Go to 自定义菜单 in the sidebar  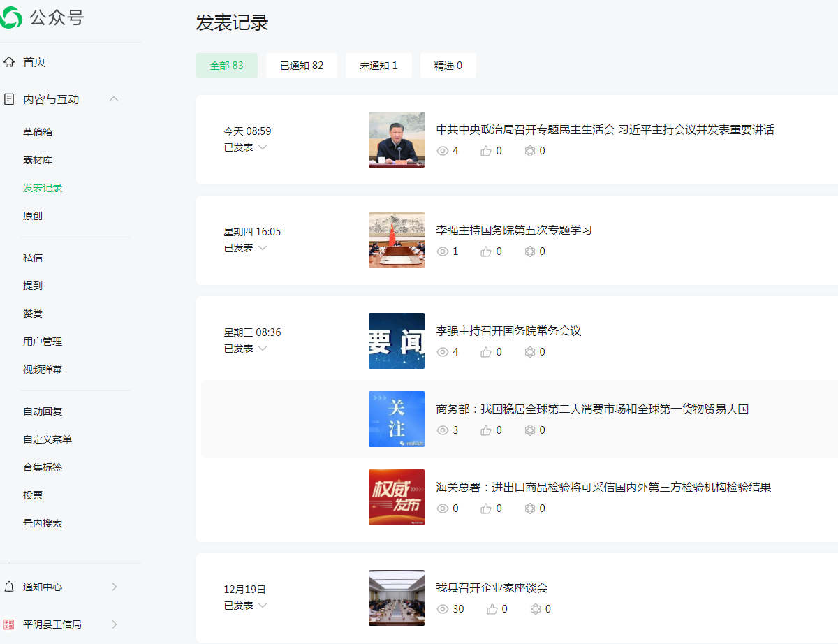(47, 439)
